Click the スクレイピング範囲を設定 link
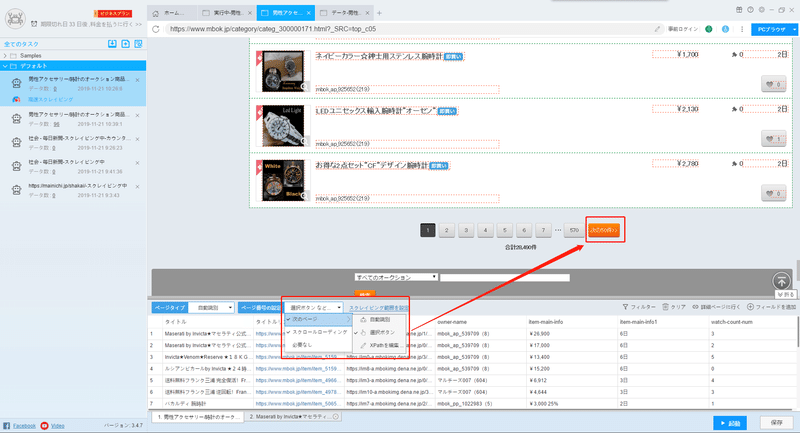This screenshot has height=433, width=800. click(x=379, y=308)
